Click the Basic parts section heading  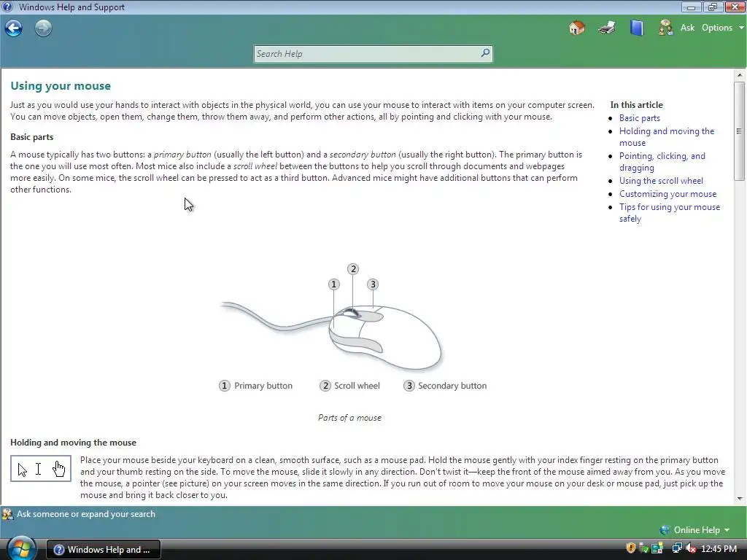32,137
